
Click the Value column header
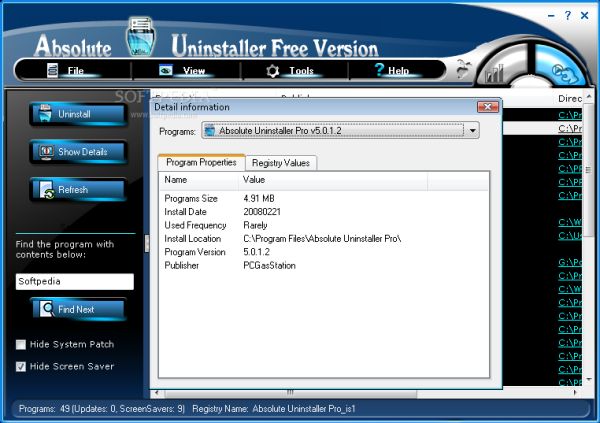[333, 180]
